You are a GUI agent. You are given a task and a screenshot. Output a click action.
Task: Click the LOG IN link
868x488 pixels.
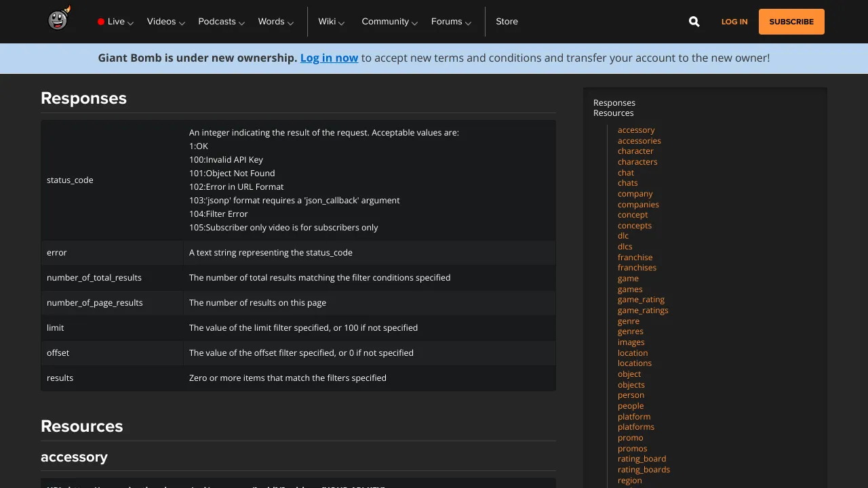point(734,22)
